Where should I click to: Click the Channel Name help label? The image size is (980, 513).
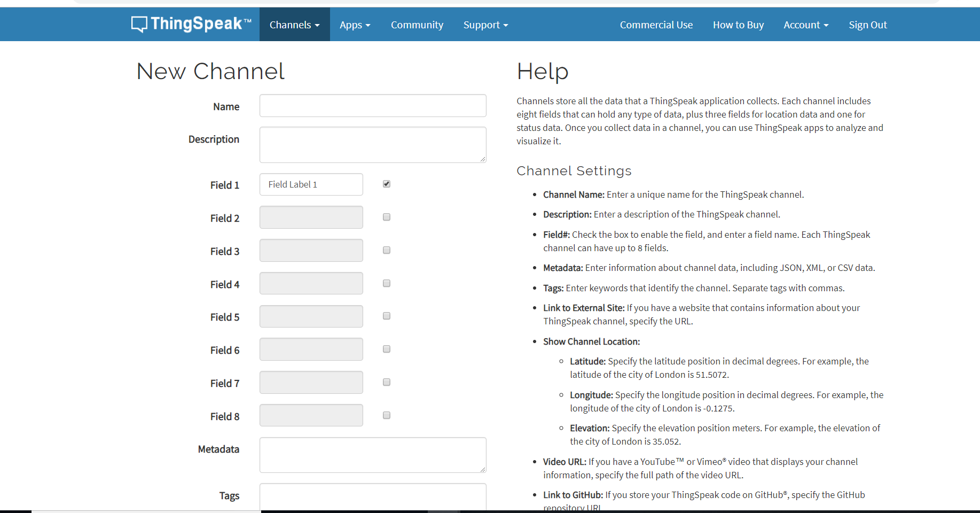(574, 195)
